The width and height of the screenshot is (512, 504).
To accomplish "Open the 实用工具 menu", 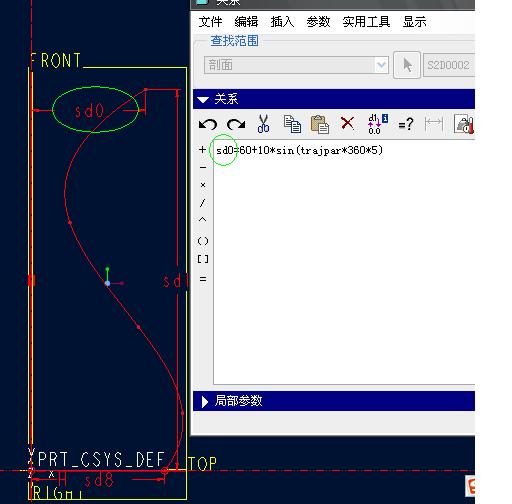I will click(366, 22).
